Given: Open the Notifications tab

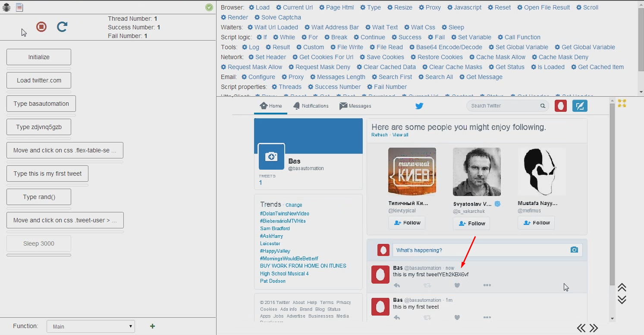Looking at the screenshot, I should tap(311, 106).
